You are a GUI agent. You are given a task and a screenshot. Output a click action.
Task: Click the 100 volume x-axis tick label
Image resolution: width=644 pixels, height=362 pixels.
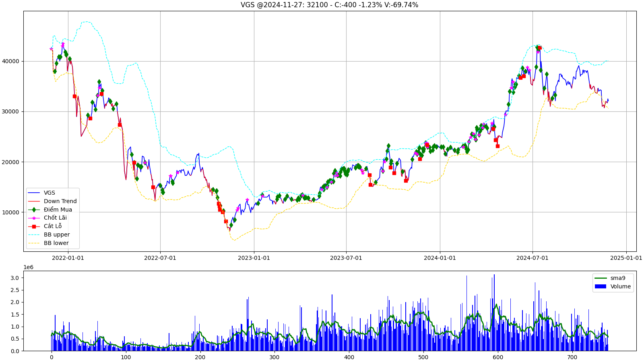click(x=126, y=357)
